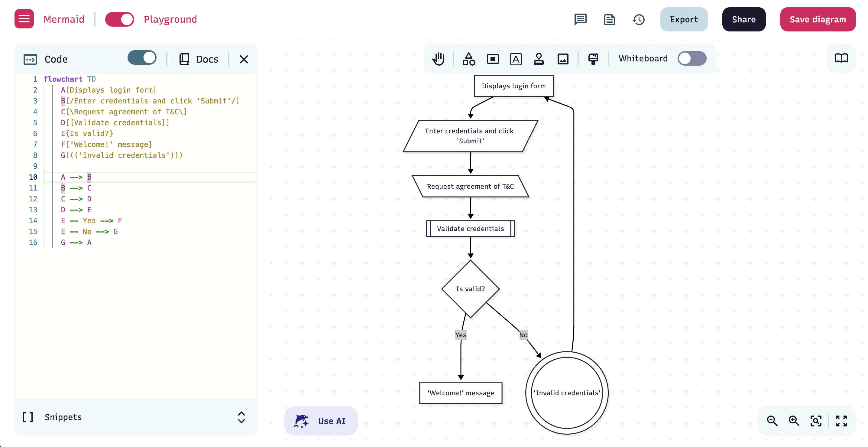This screenshot has width=868, height=447.
Task: Open the hamburger main menu
Action: coord(24,19)
